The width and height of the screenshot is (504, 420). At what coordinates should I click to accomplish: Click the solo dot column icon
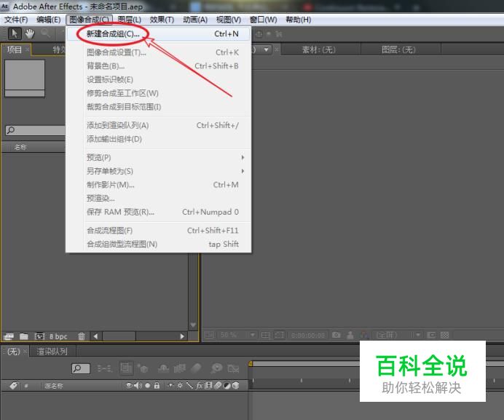coord(148,386)
